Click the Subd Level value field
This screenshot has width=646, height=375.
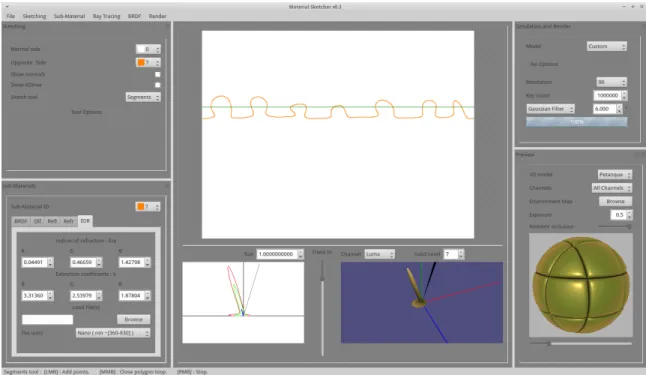(451, 254)
